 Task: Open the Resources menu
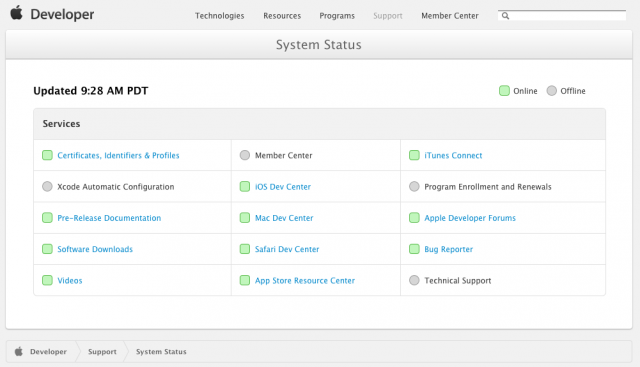coord(282,16)
